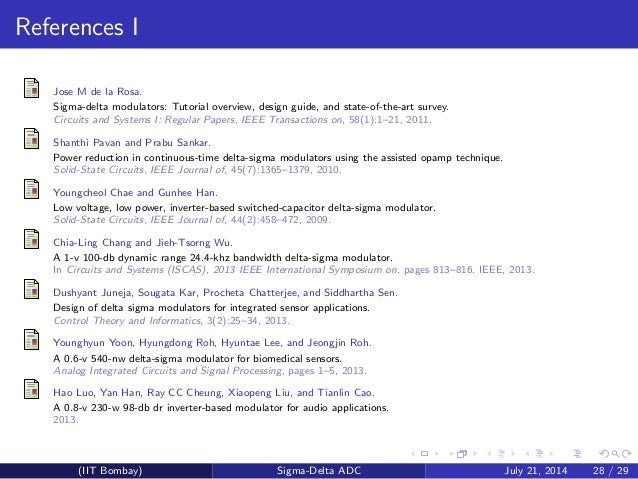Go to previous section via left arrow of section icon
638x479 pixels.
[x=527, y=453]
